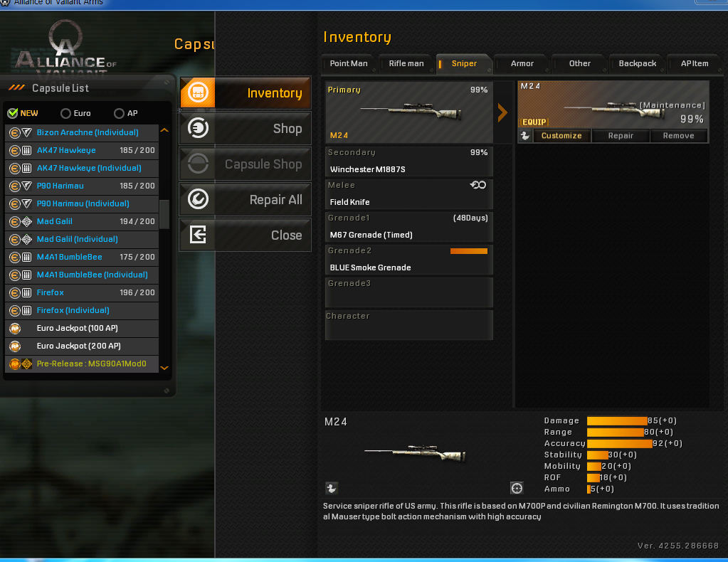This screenshot has height=562, width=728.
Task: Click the Capsule Shop circle icon
Action: [x=198, y=164]
